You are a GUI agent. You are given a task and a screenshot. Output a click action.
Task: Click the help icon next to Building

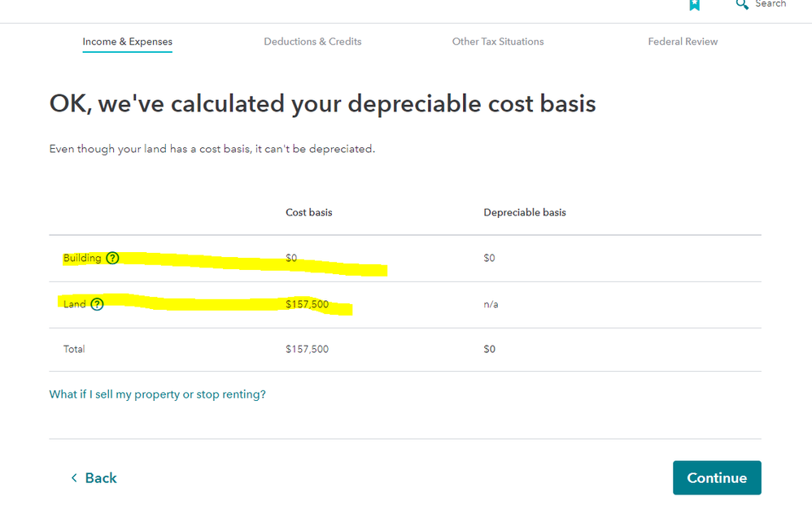pyautogui.click(x=112, y=259)
